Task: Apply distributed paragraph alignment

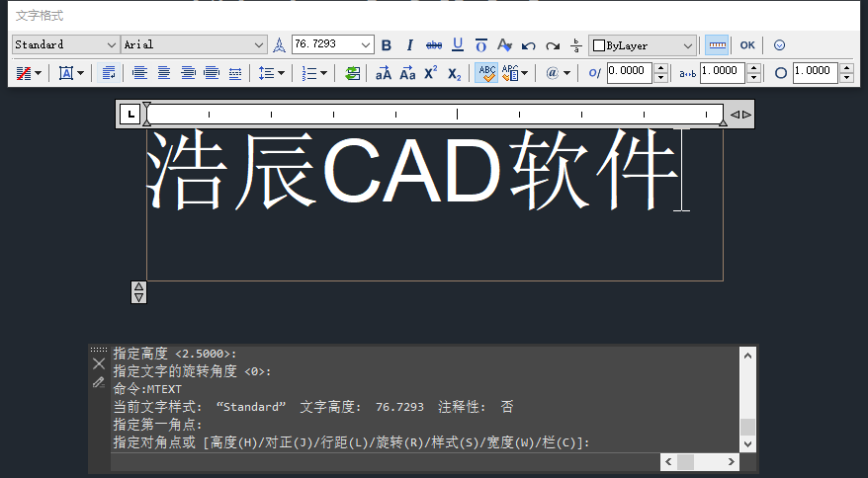Action: tap(235, 73)
